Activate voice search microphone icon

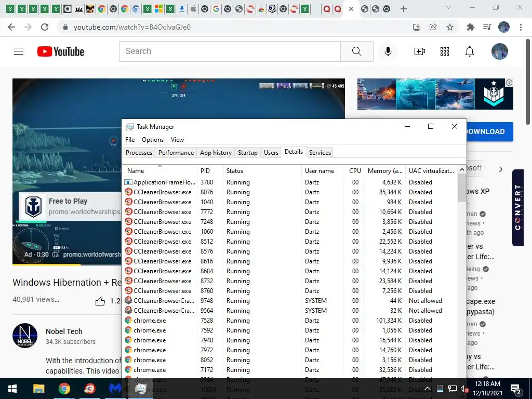pyautogui.click(x=388, y=51)
